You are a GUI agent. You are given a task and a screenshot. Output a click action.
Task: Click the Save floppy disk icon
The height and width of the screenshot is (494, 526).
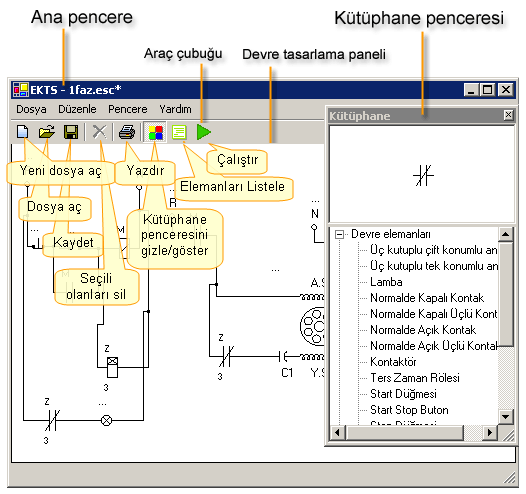(x=71, y=132)
